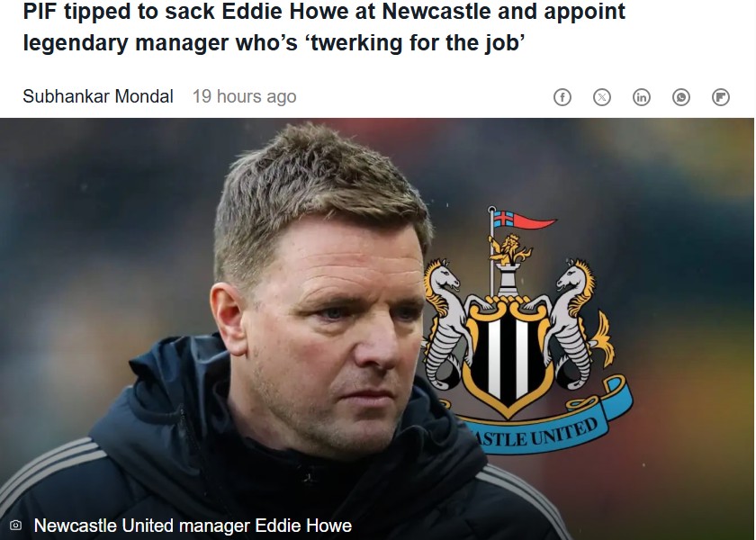Share the article on Facebook
Screen dimensions: 756x540
[562, 97]
